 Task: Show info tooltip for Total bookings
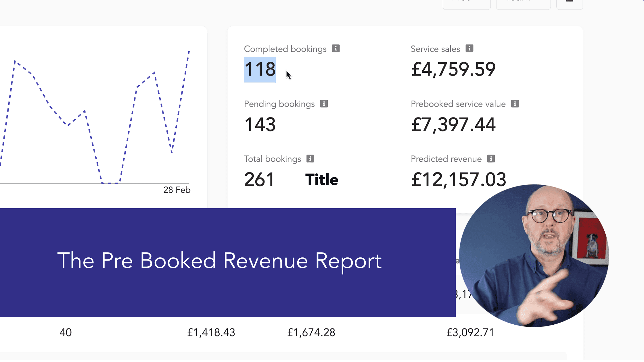(x=310, y=159)
